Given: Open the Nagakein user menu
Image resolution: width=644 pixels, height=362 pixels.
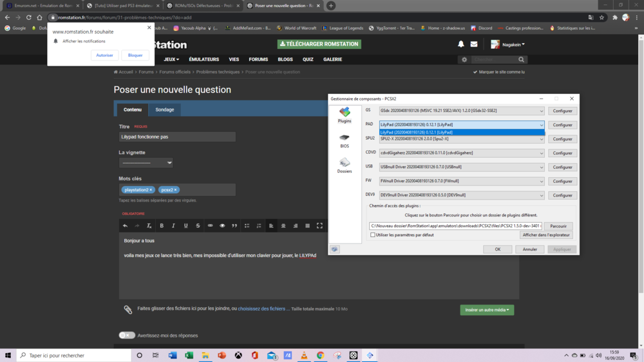Looking at the screenshot, I should pos(507,44).
